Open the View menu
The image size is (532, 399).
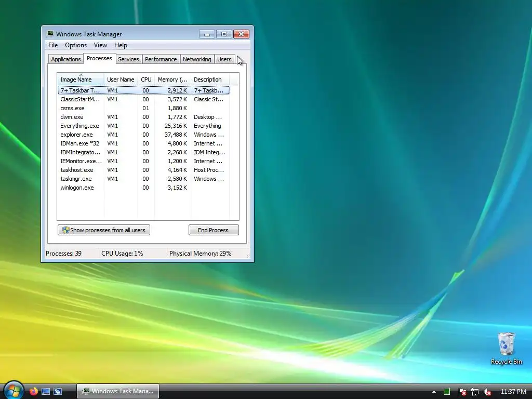coord(100,45)
